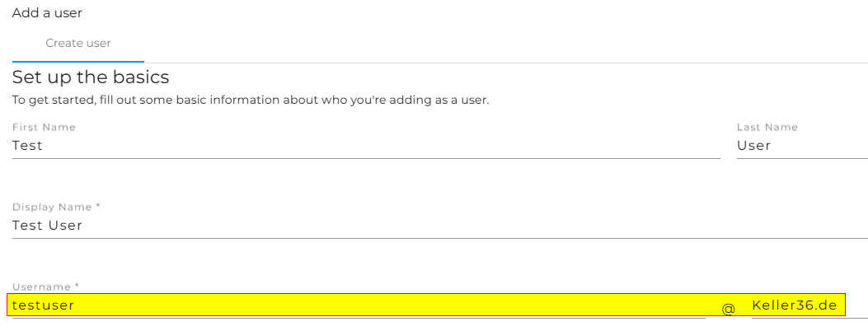The image size is (868, 331).
Task: Click the Set up the basics heading
Action: 91,78
